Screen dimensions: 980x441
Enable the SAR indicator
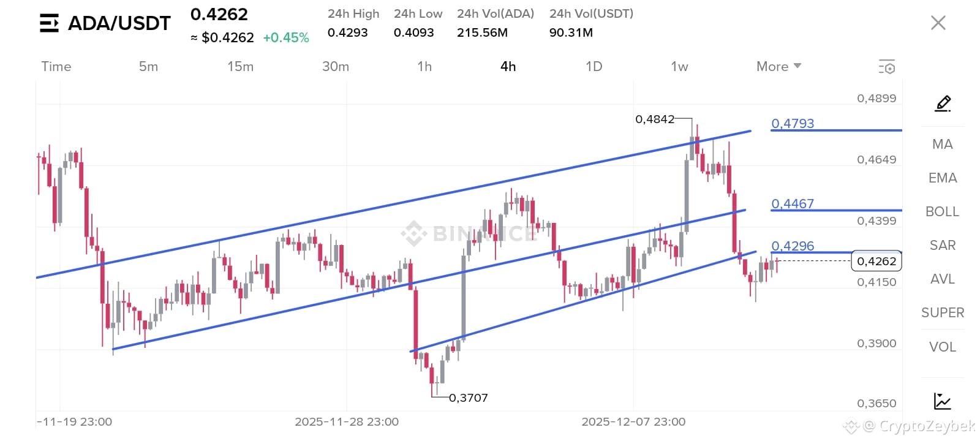pos(942,246)
